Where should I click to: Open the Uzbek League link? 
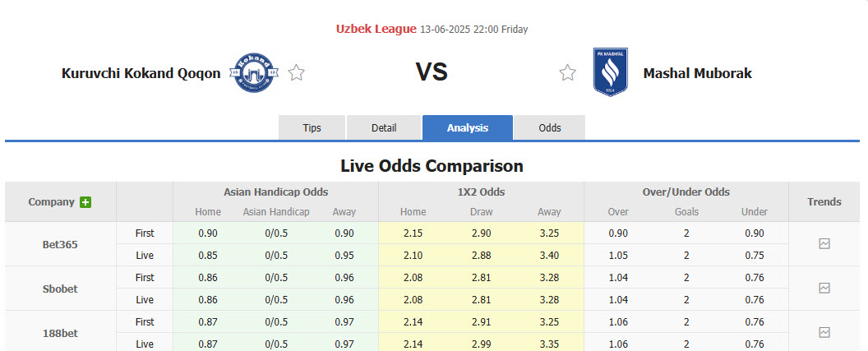pos(376,29)
